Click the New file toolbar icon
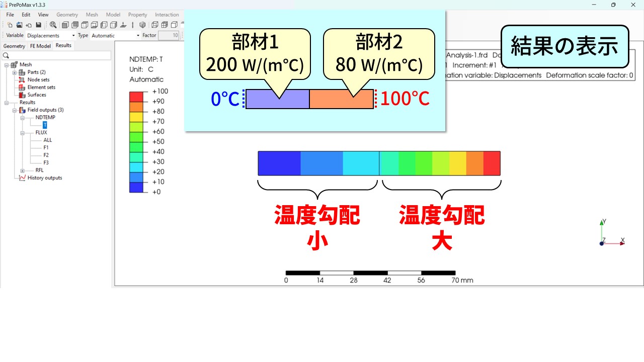 pyautogui.click(x=10, y=25)
